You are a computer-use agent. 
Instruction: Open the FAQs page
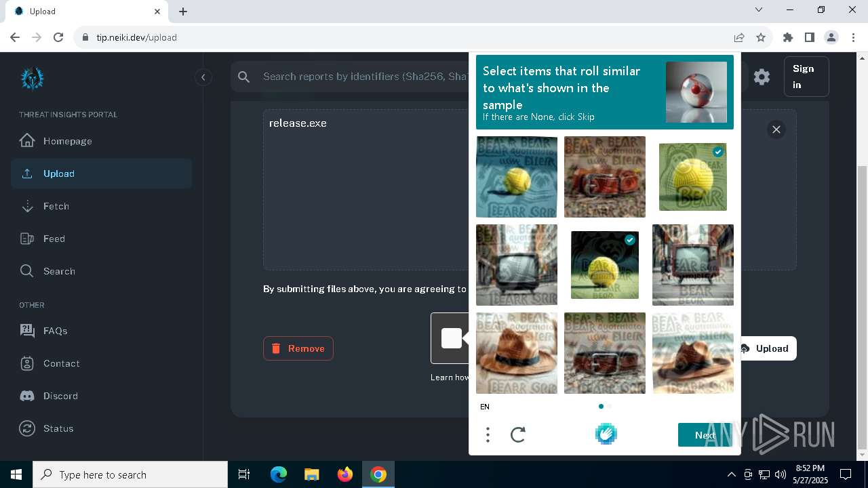[x=102, y=331]
